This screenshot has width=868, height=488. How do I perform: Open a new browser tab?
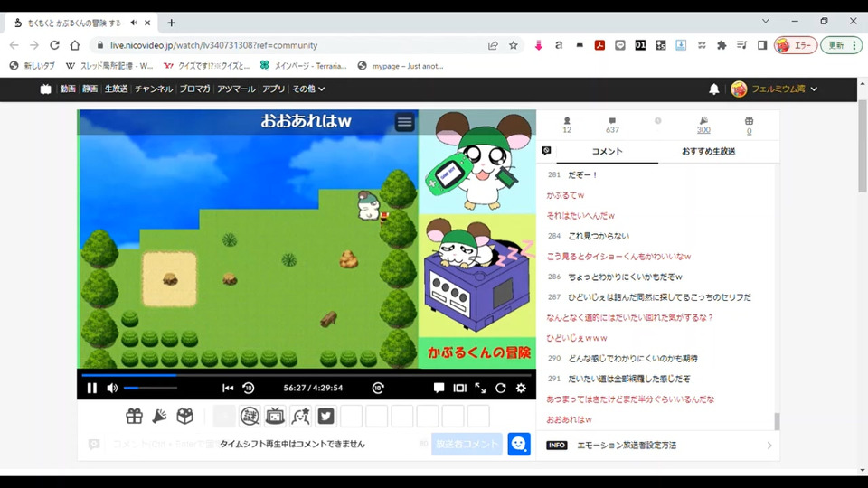(171, 23)
